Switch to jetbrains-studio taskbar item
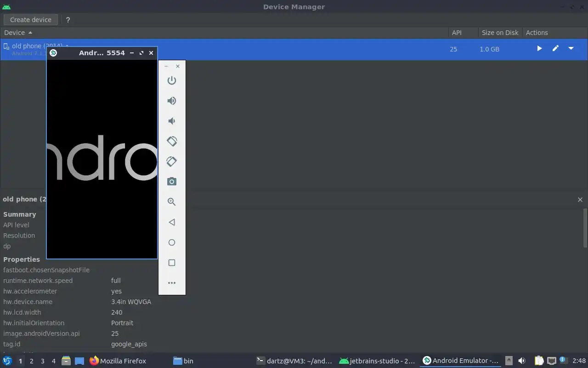This screenshot has width=588, height=368. 377,361
